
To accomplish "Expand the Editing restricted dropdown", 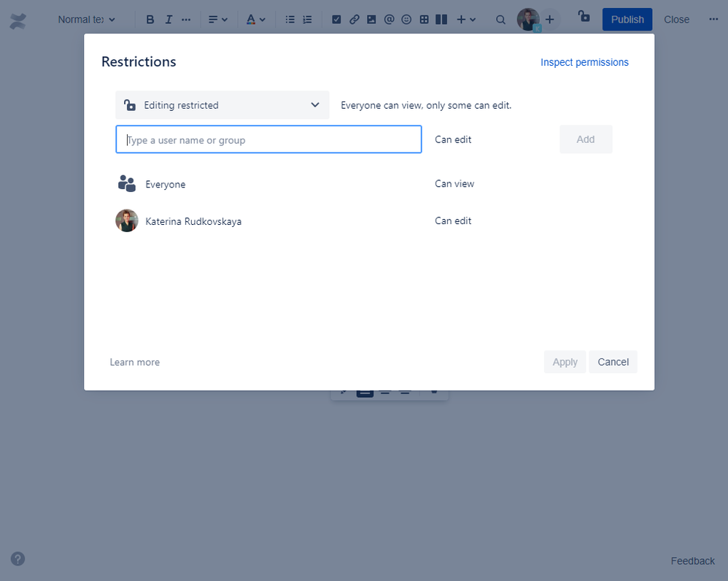I will pos(222,105).
